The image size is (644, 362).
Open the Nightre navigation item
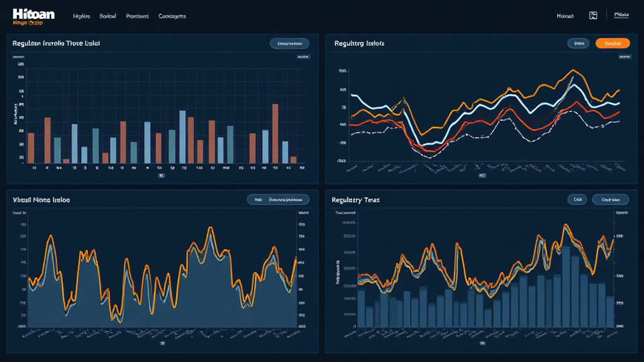click(x=82, y=16)
